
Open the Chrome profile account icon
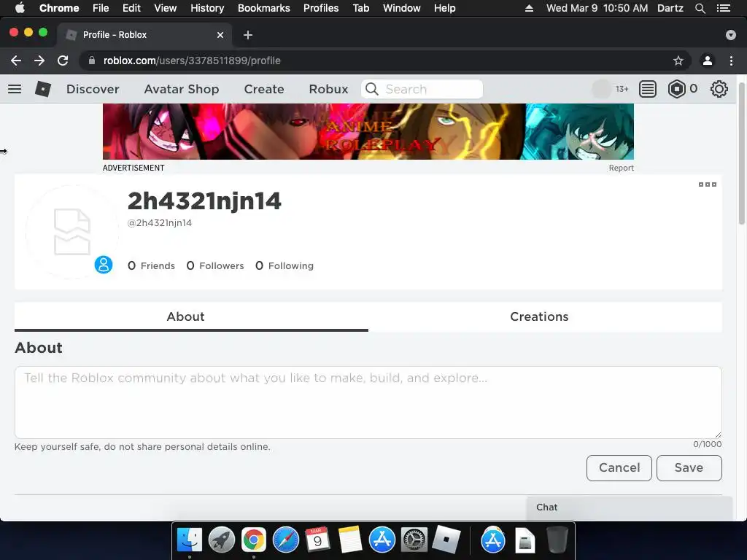708,61
